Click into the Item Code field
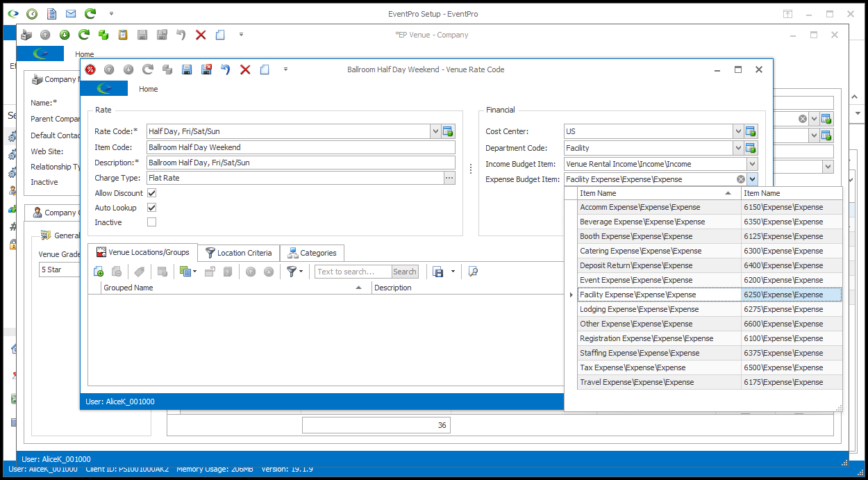The width and height of the screenshot is (868, 480). click(301, 147)
